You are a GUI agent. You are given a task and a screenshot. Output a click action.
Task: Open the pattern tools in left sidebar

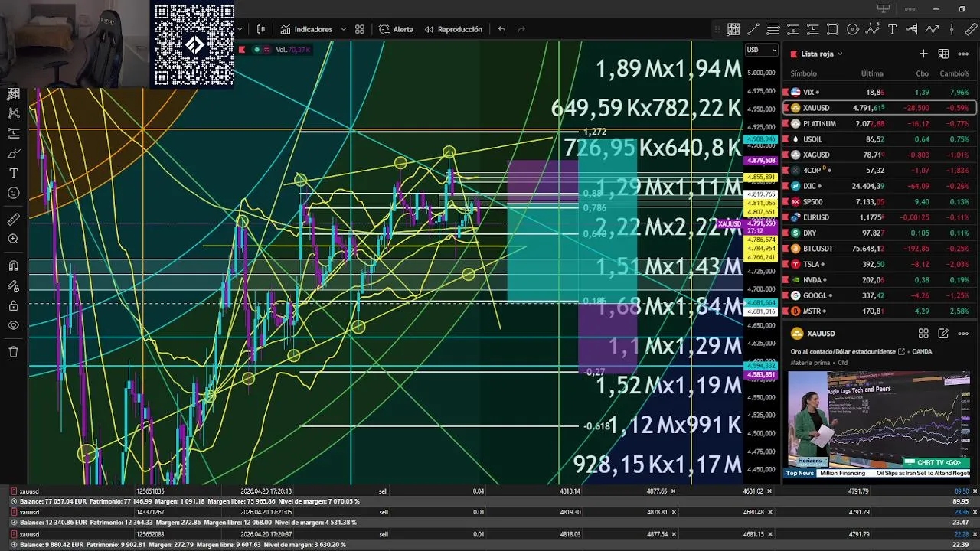point(13,113)
